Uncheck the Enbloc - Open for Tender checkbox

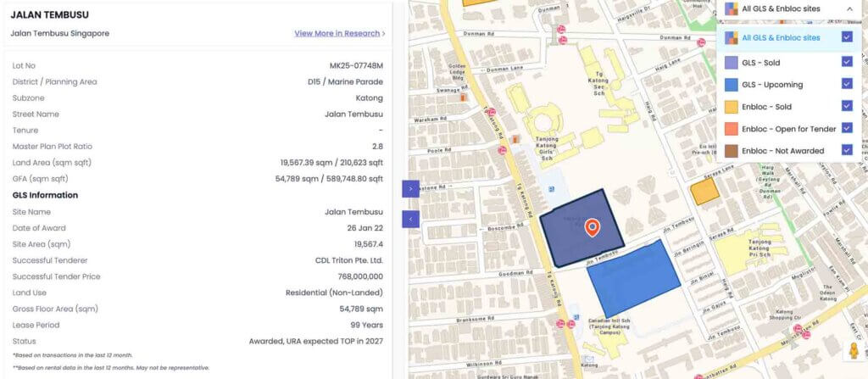[x=847, y=128]
